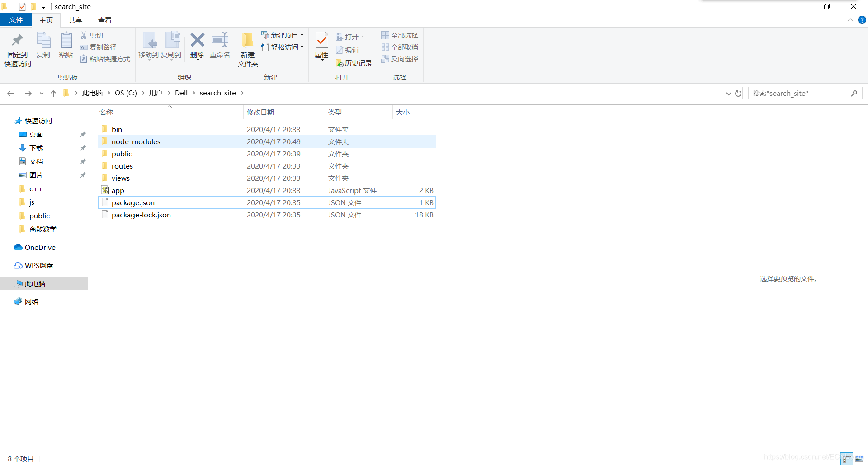Click the Paste (粘贴) ribbon icon
The image size is (868, 465).
(x=66, y=40)
